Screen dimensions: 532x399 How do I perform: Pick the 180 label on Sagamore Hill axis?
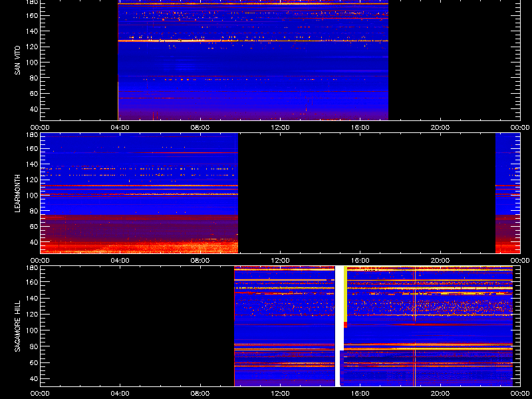[x=32, y=268]
